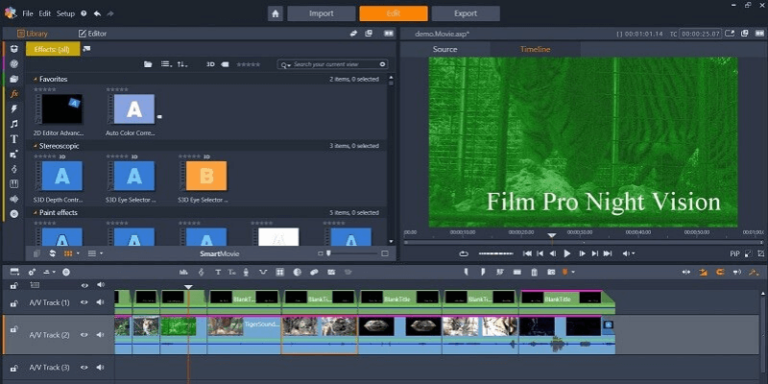Toggle 3D filter in library toolbar
768x384 pixels.
210,64
